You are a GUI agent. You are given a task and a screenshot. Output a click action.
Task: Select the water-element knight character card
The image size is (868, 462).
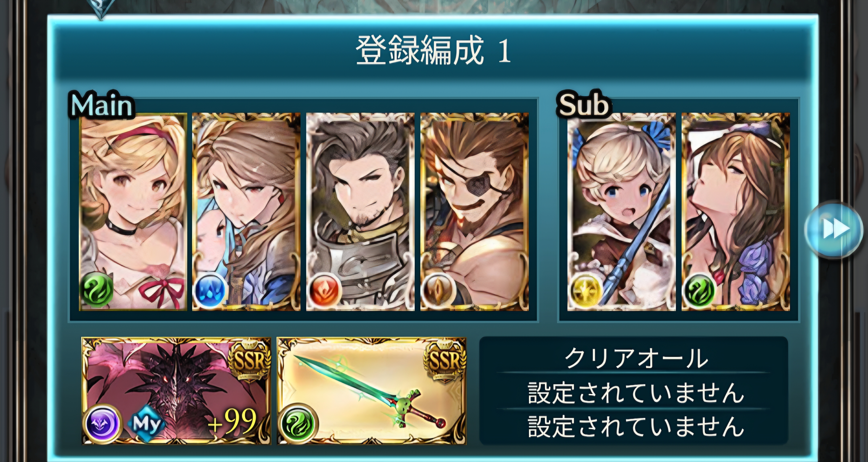246,212
